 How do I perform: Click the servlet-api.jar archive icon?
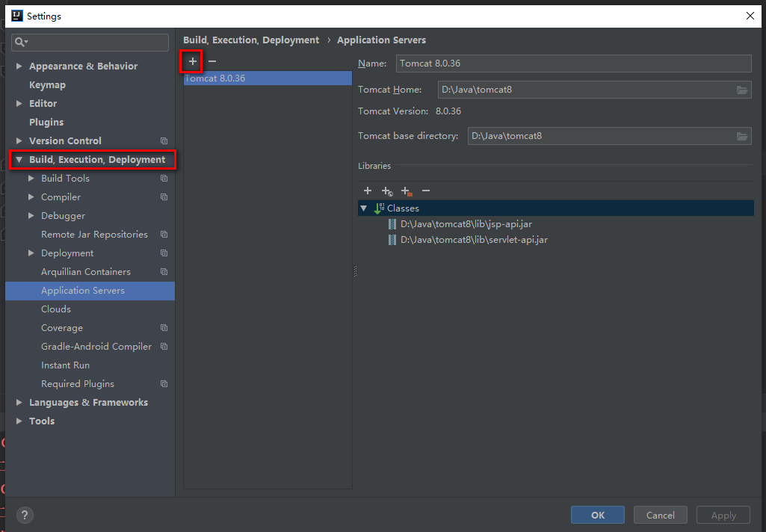(x=392, y=240)
